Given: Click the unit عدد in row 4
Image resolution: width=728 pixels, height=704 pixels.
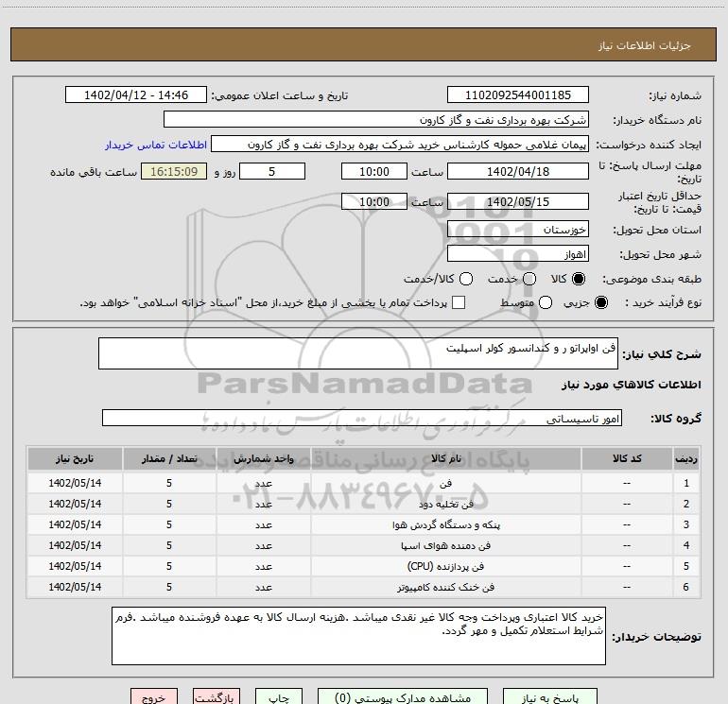Looking at the screenshot, I should pyautogui.click(x=263, y=546).
